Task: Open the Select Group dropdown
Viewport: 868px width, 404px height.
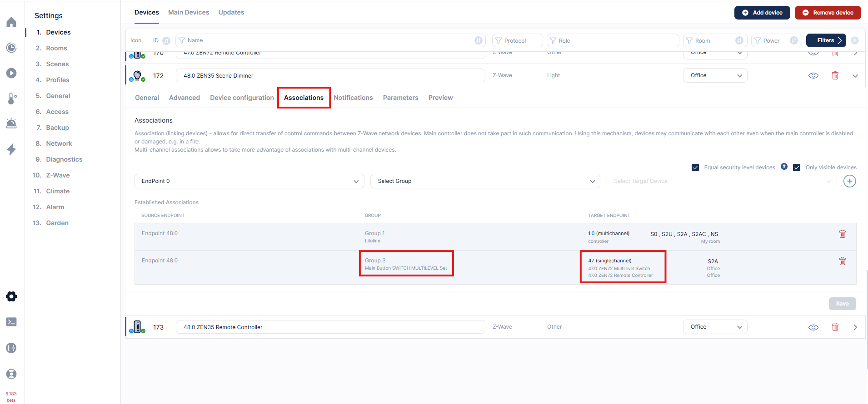Action: coord(485,181)
